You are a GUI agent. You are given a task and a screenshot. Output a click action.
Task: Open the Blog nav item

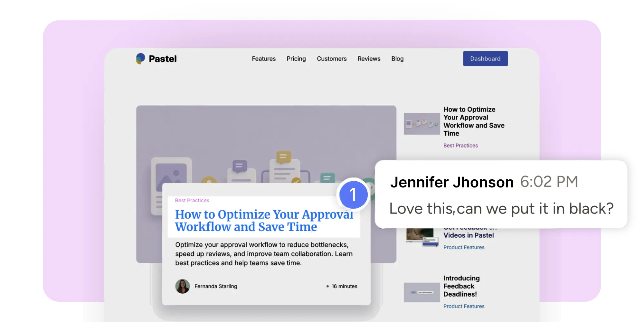tap(397, 59)
